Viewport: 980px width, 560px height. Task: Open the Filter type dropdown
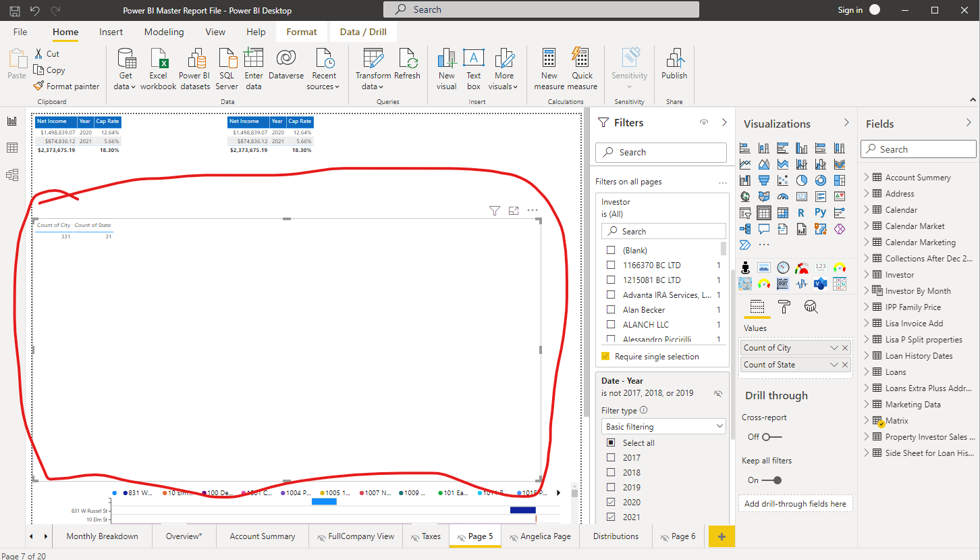pos(663,427)
